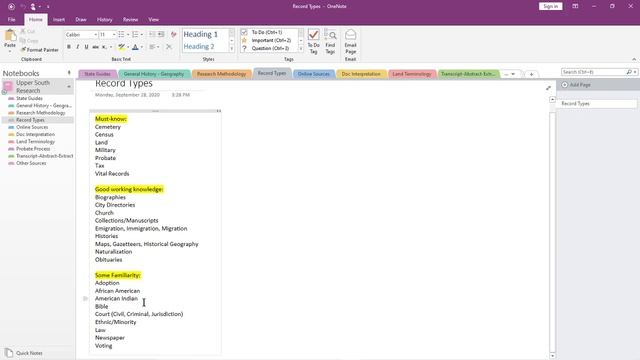Click the Format Painter button
Viewport: 640px width, 360px height.
40,50
